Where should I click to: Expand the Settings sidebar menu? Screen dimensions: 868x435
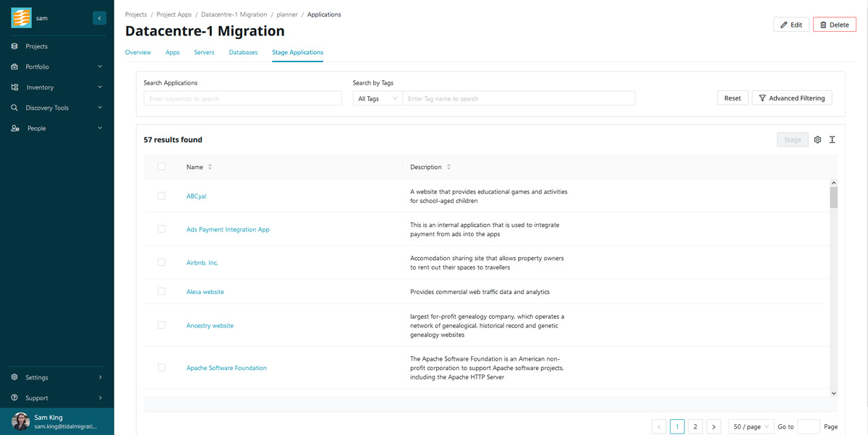tap(100, 377)
